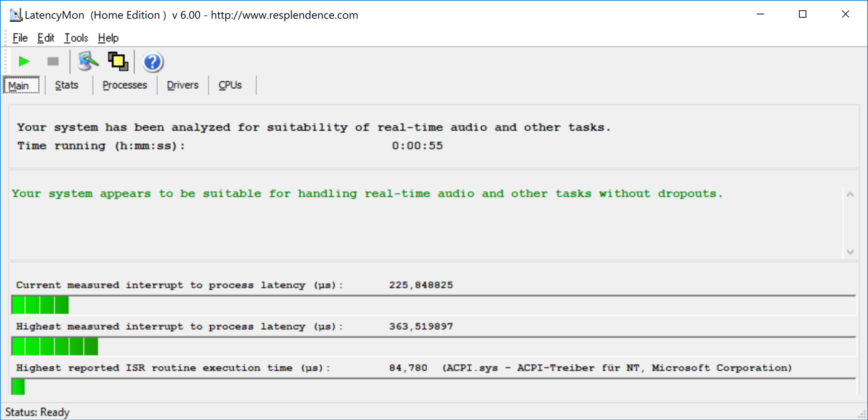Screen dimensions: 868x420
Task: Close the LatencyMon window
Action: click(x=845, y=14)
